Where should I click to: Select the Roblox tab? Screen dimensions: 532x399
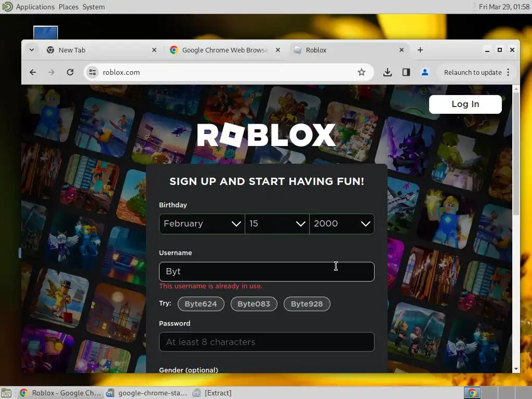click(x=349, y=50)
